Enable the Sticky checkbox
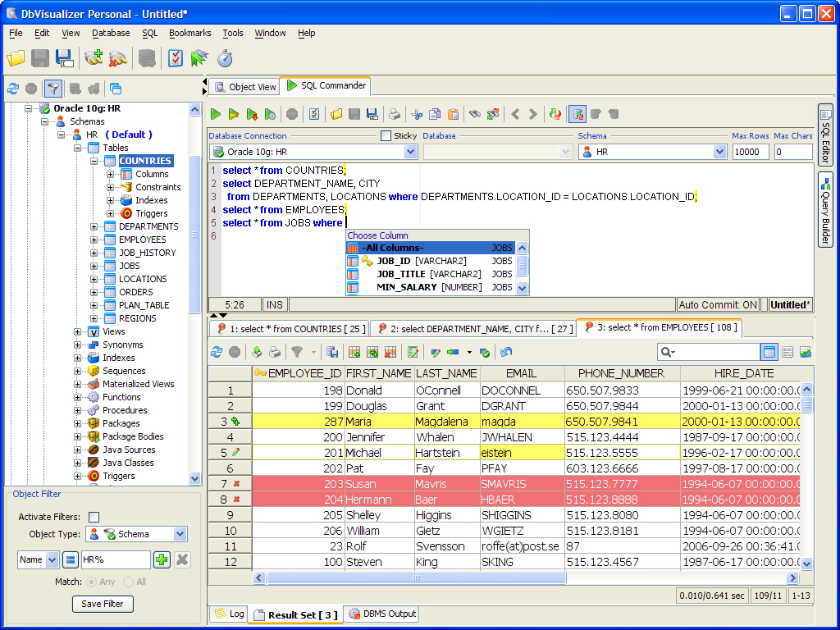This screenshot has width=840, height=630. click(386, 135)
